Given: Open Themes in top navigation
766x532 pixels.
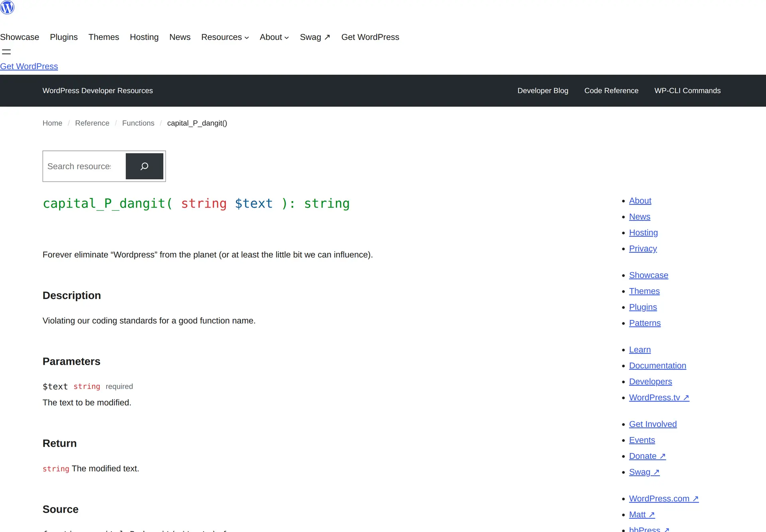Looking at the screenshot, I should 104,37.
